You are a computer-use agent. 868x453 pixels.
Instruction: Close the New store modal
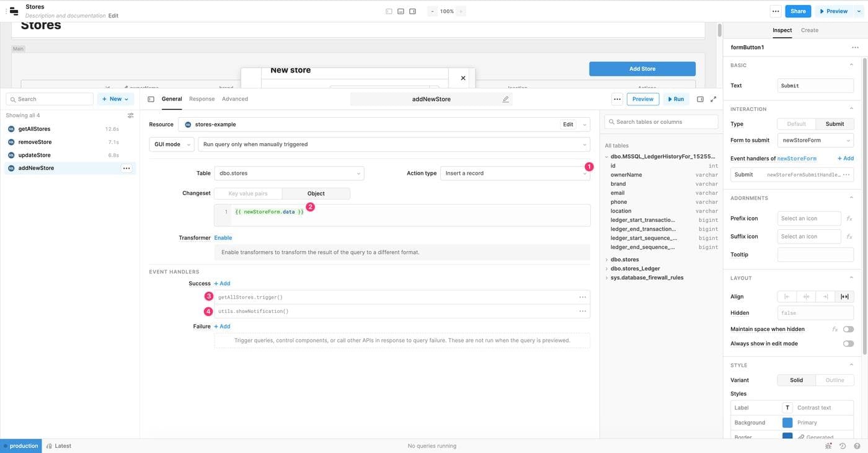pyautogui.click(x=463, y=78)
